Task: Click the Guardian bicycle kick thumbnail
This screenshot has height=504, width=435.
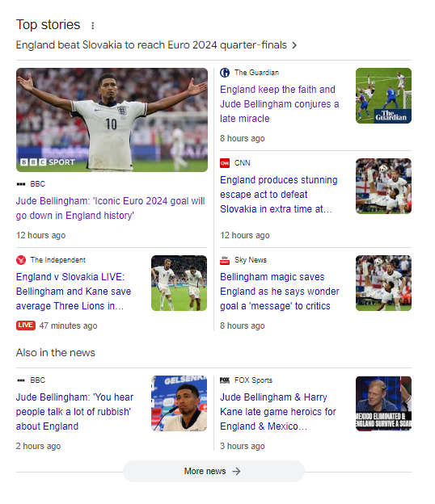Action: point(383,96)
